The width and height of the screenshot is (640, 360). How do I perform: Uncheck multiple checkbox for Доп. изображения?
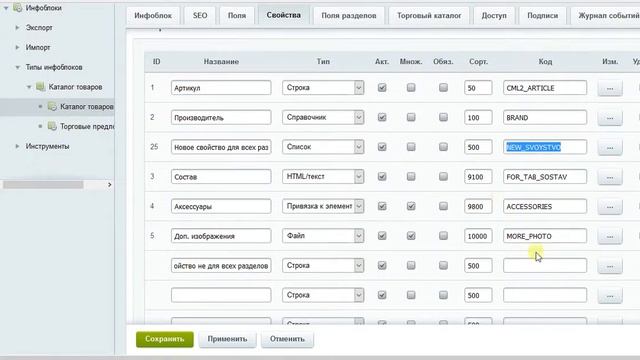411,236
